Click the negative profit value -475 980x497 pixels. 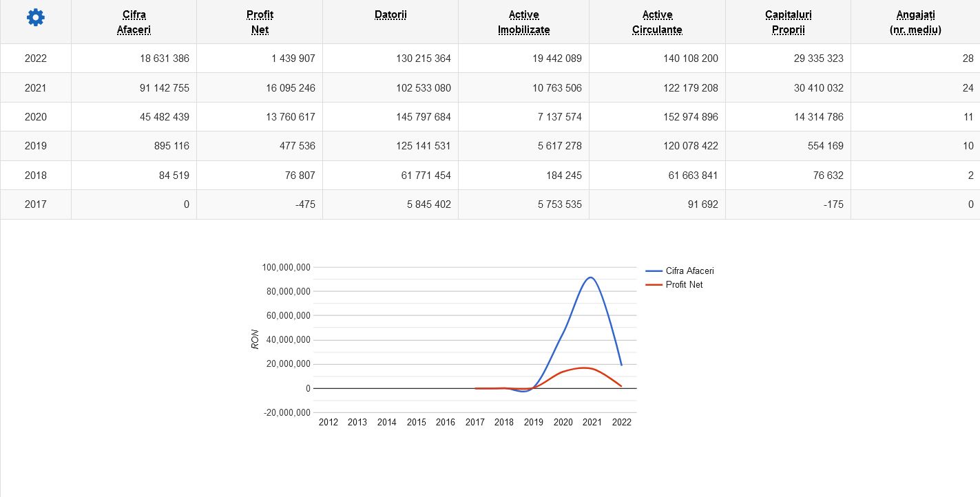tap(304, 204)
